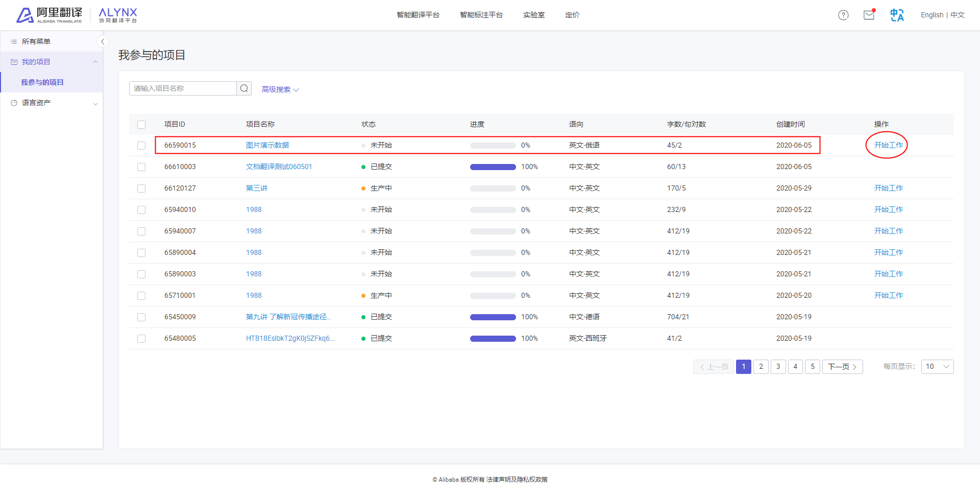
Task: Click the 所有菜单 list icon
Action: pyautogui.click(x=14, y=41)
